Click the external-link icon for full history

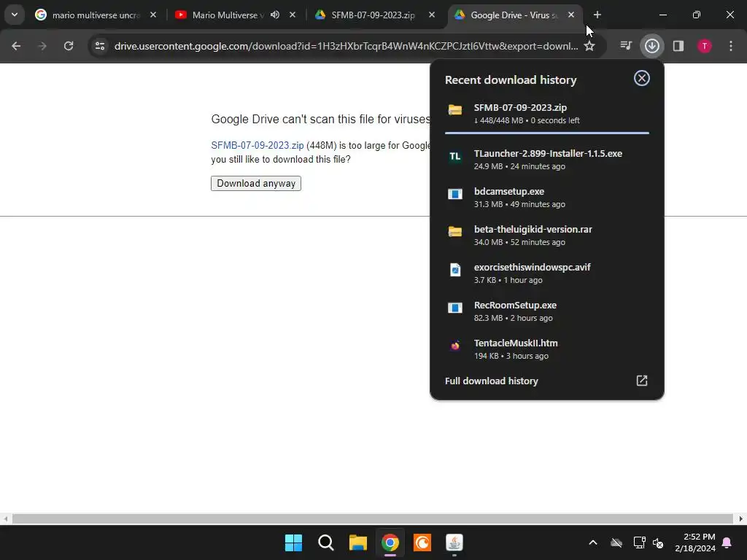pos(642,381)
